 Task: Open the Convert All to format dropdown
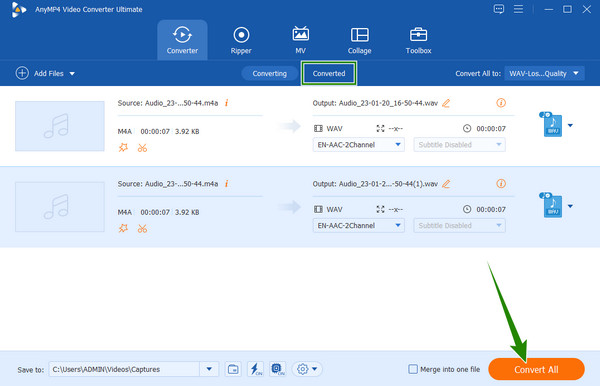pyautogui.click(x=544, y=73)
